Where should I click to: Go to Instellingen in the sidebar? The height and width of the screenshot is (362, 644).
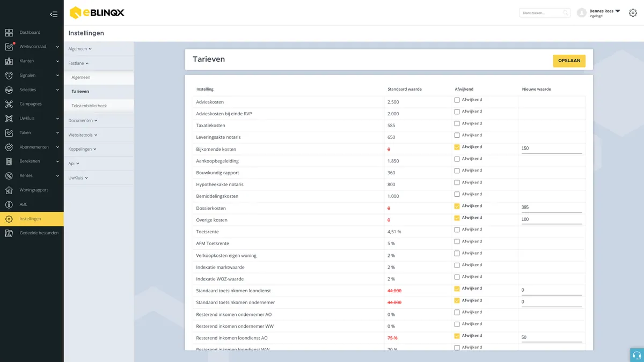point(32,219)
